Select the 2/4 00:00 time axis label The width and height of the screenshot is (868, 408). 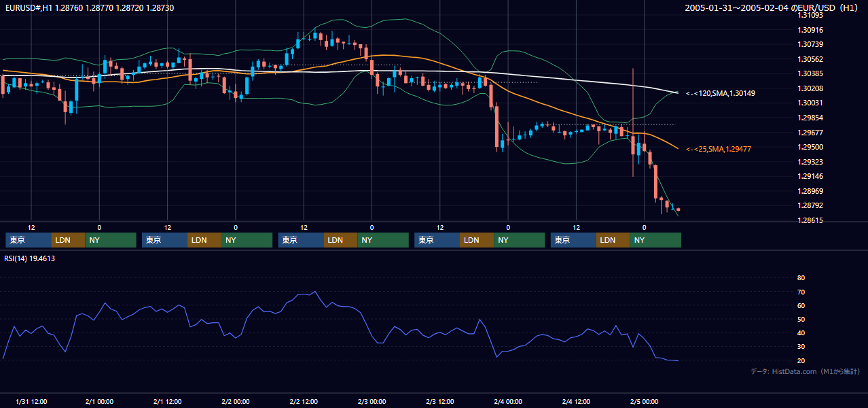tap(508, 401)
